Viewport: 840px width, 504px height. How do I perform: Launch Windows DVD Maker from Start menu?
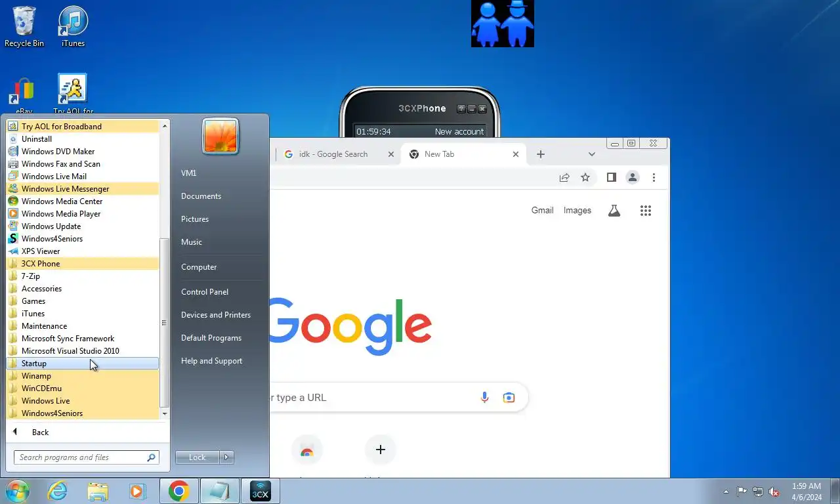pyautogui.click(x=83, y=151)
